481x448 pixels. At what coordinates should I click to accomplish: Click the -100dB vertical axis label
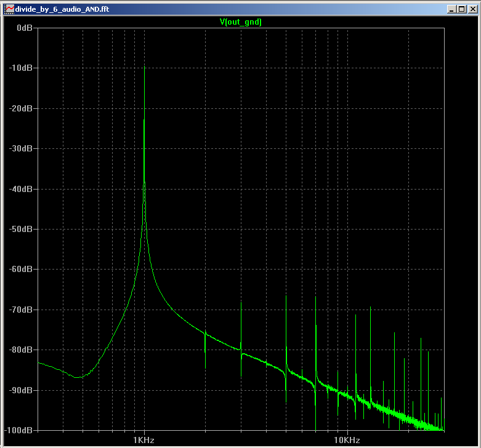point(20,430)
